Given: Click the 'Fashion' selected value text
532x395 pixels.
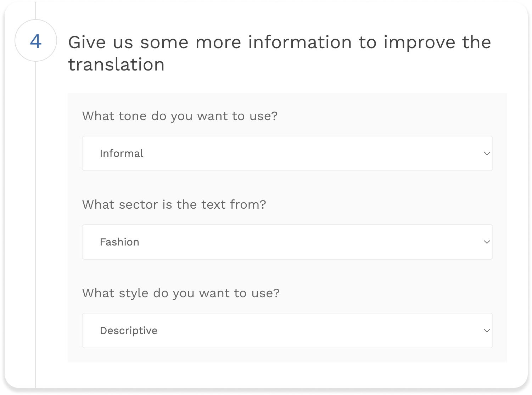Looking at the screenshot, I should pyautogui.click(x=119, y=242).
